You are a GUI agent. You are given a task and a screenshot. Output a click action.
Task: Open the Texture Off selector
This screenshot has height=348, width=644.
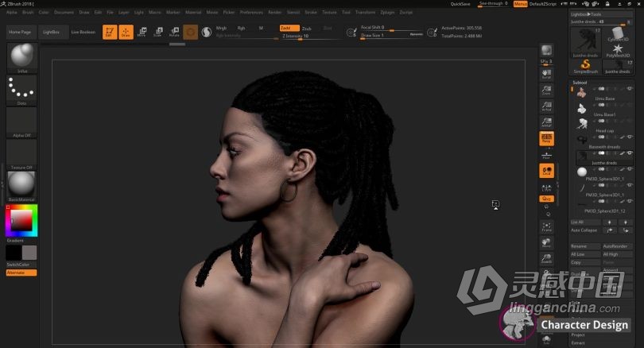tap(21, 154)
